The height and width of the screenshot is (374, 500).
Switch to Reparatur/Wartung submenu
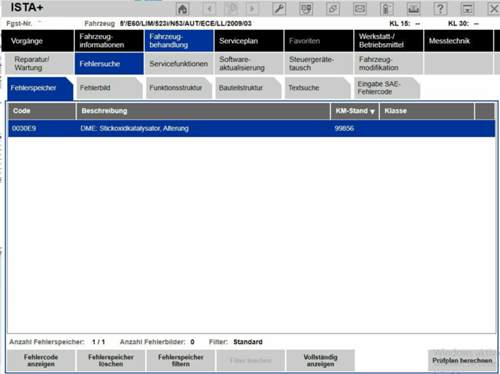39,63
